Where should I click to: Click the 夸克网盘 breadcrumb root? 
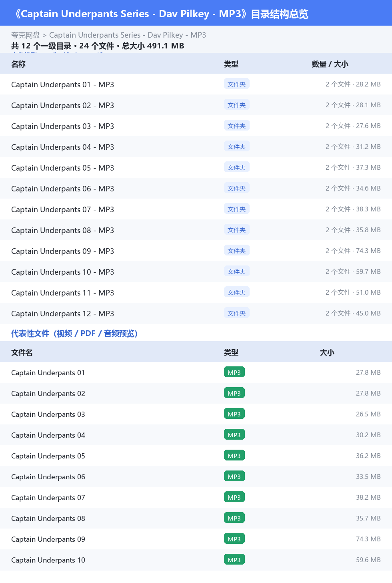[x=26, y=35]
